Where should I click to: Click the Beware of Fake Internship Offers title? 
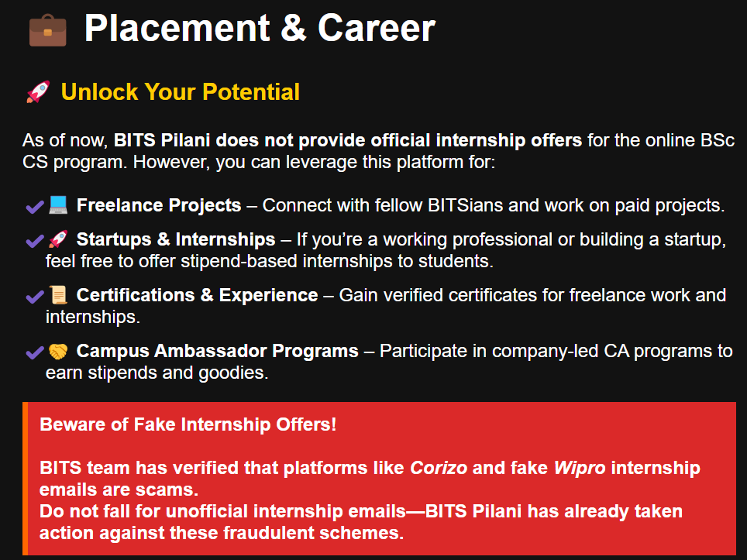pos(188,424)
